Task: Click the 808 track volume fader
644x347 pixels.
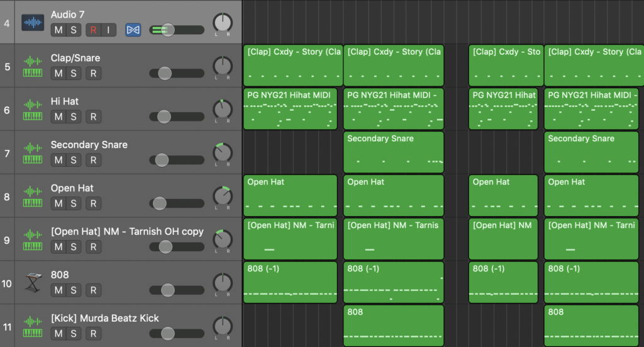Action: pos(167,290)
